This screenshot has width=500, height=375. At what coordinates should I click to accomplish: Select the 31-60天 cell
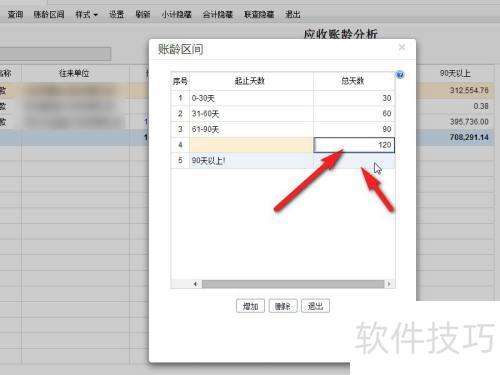click(251, 114)
